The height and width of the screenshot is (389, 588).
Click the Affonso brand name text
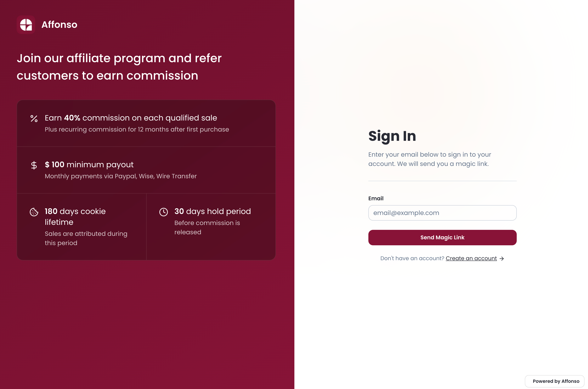click(x=59, y=25)
